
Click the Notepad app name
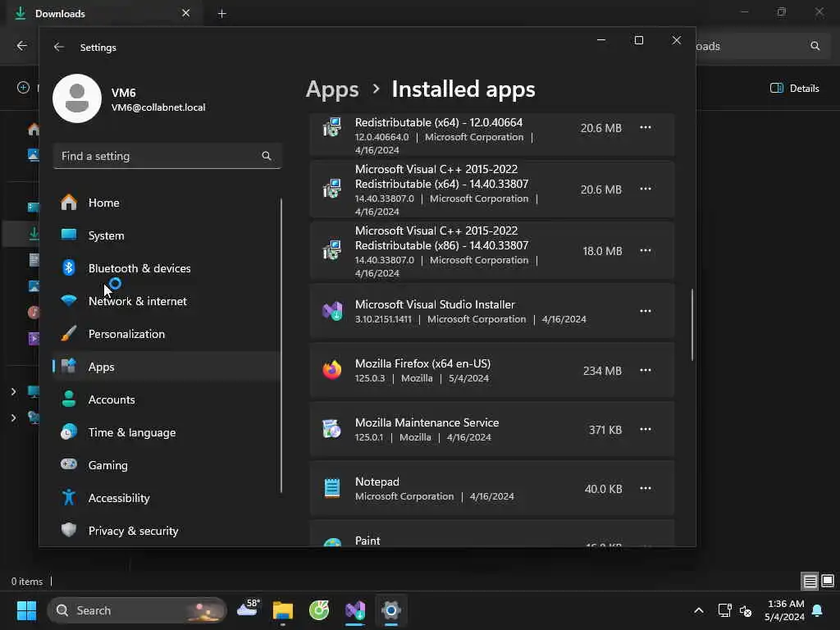pos(377,482)
